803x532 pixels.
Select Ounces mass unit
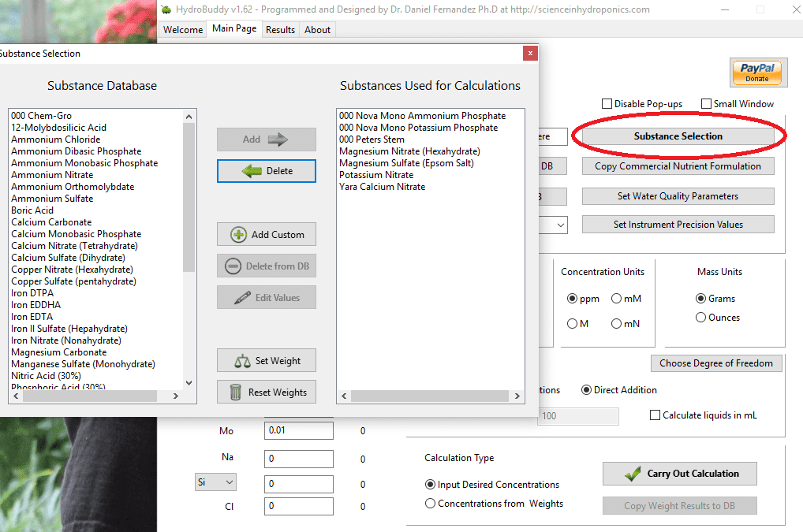pos(700,317)
